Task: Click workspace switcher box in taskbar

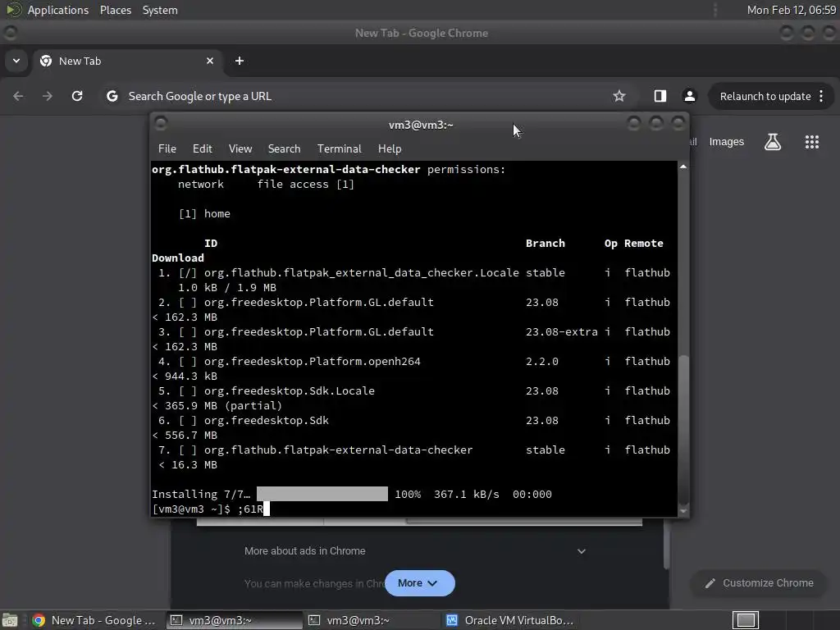Action: tap(746, 620)
